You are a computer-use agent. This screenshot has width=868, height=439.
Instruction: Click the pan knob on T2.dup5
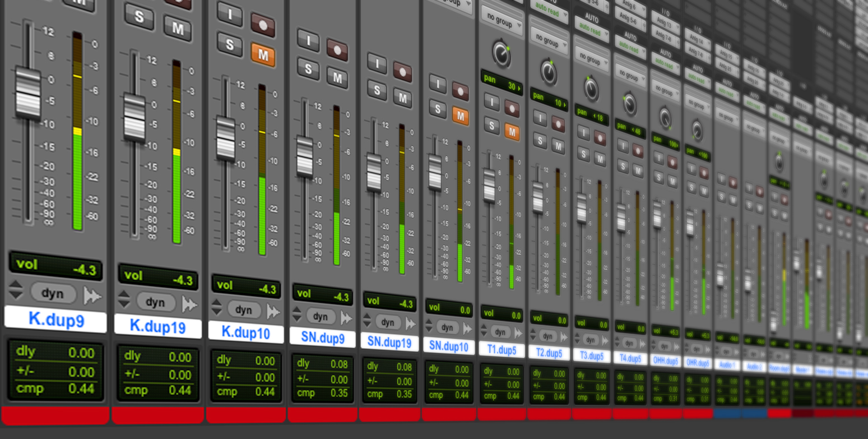coord(549,73)
